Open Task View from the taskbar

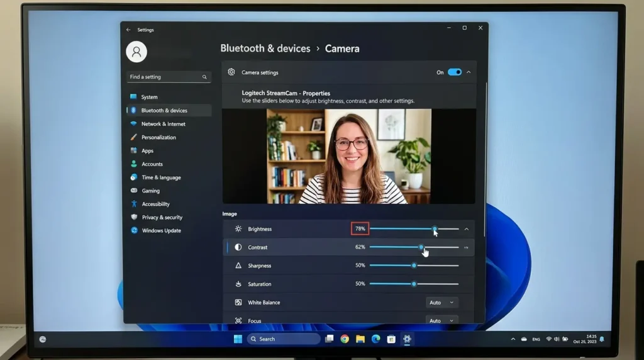(x=330, y=339)
